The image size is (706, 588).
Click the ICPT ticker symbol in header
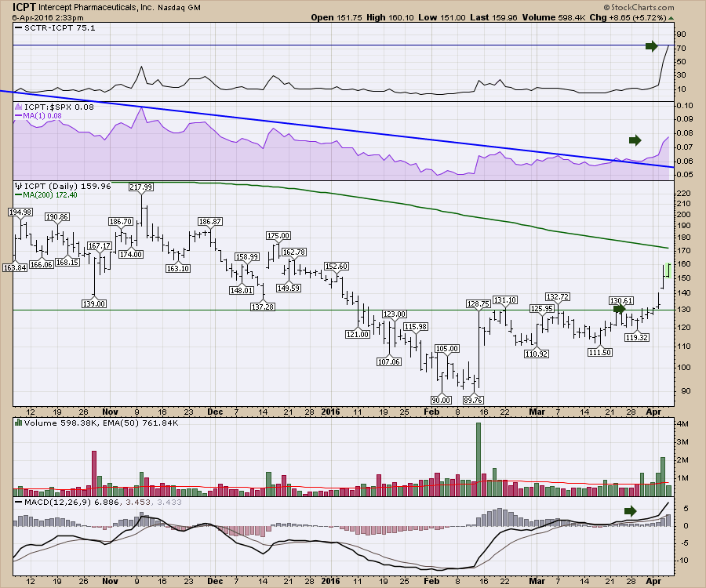click(24, 7)
